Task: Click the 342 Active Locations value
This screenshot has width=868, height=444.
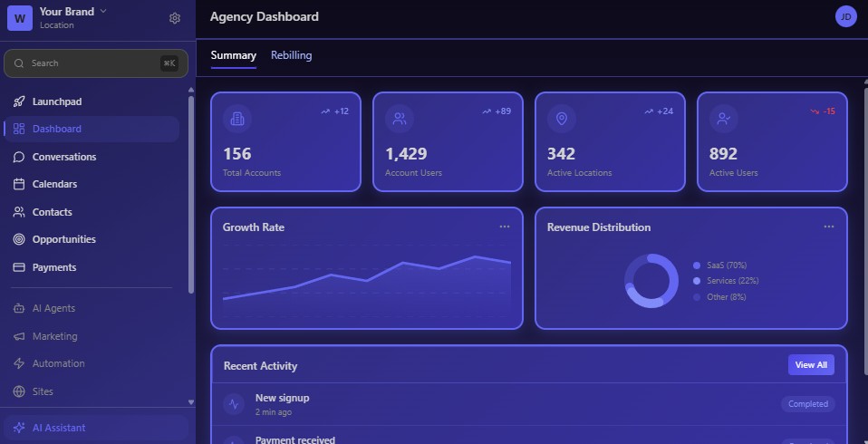Action: point(562,153)
